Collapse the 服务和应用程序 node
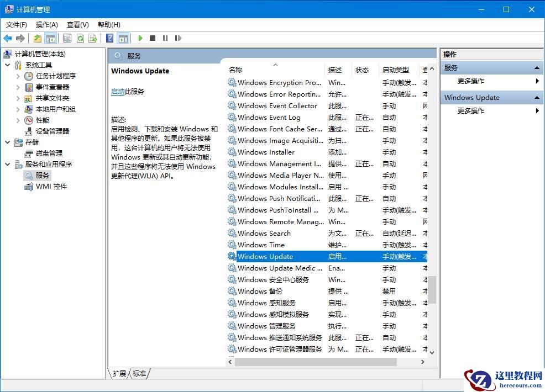 click(x=7, y=164)
